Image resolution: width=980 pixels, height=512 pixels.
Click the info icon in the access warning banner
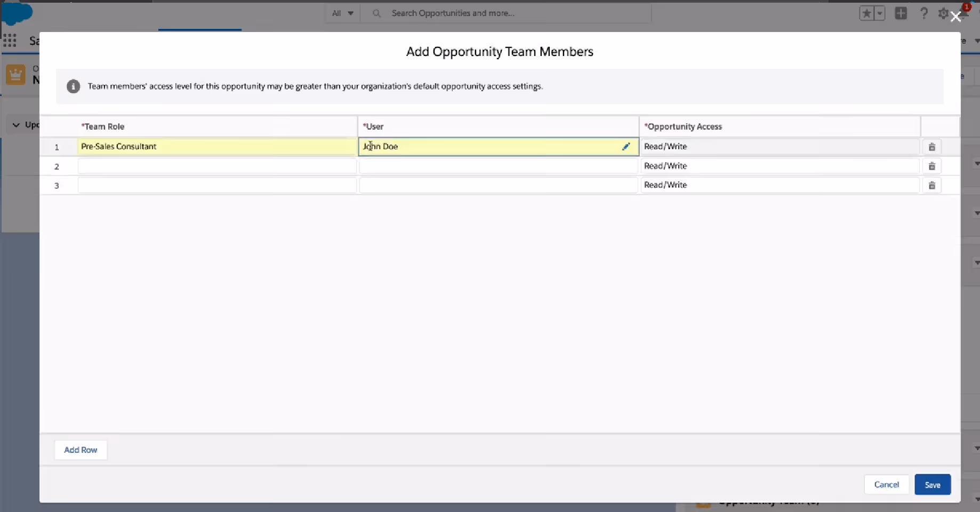pyautogui.click(x=73, y=86)
